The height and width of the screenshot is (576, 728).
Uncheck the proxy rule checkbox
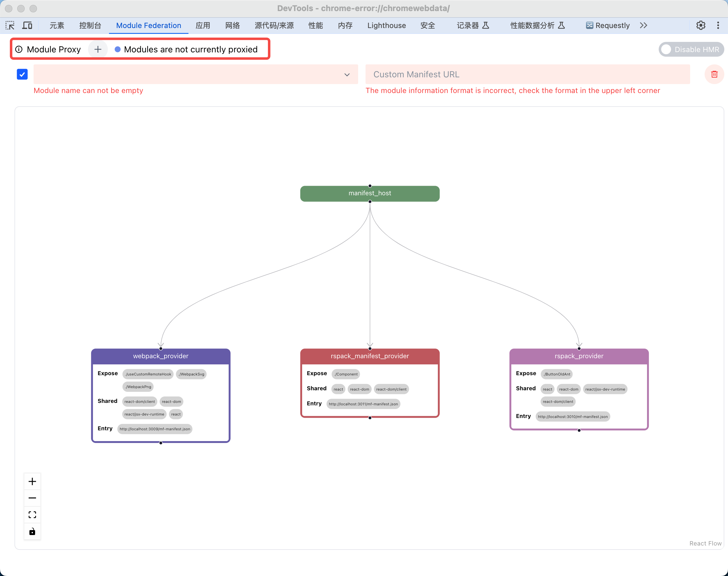coord(22,74)
